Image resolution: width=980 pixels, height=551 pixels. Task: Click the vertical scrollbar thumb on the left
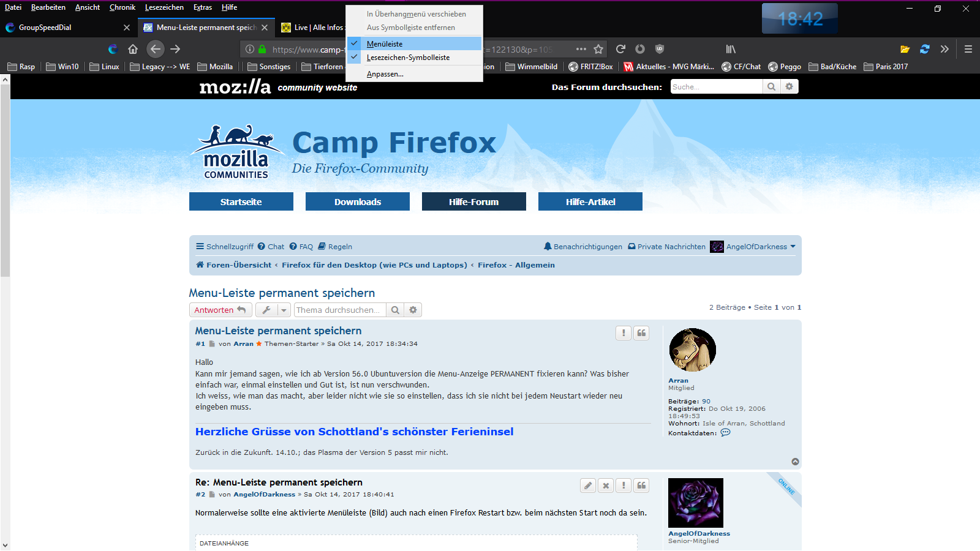point(5,181)
